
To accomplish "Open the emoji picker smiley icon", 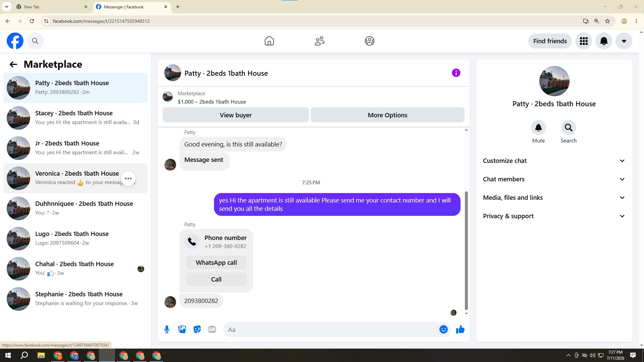I will click(x=443, y=329).
